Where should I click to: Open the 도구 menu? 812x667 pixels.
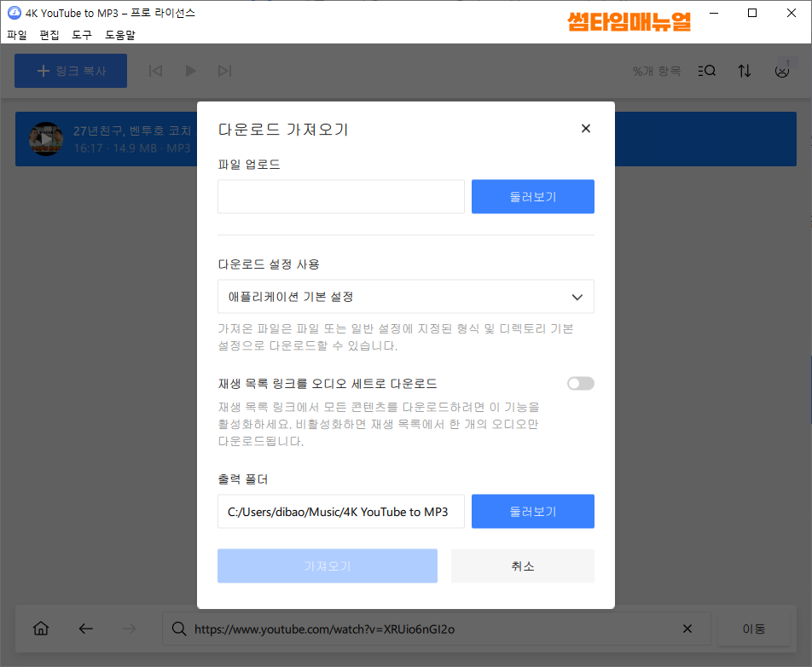click(x=82, y=35)
